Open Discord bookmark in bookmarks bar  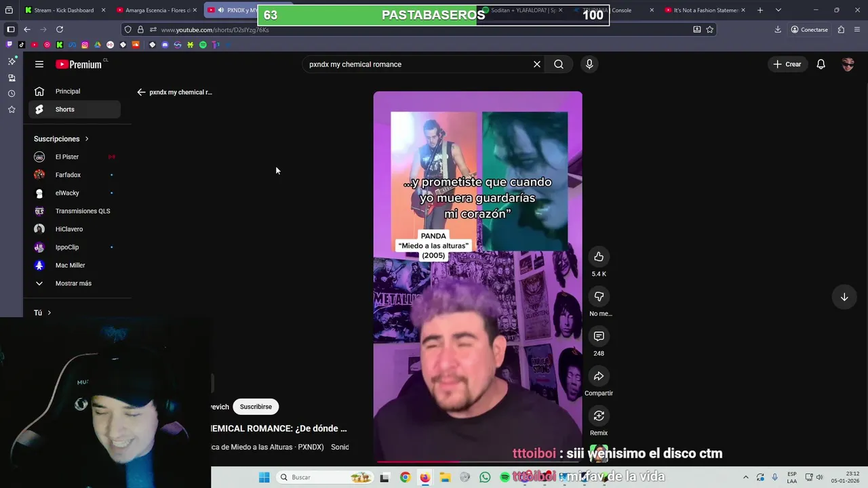tap(165, 45)
